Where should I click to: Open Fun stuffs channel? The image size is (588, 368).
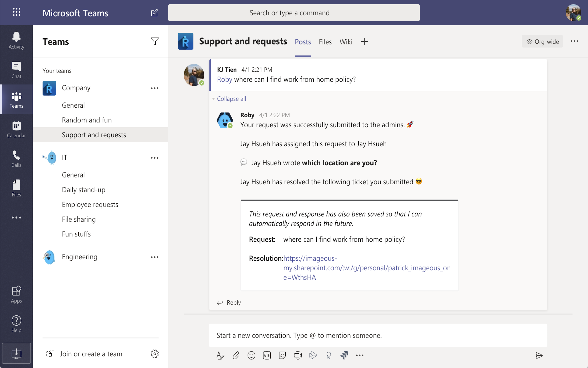[100, 234]
